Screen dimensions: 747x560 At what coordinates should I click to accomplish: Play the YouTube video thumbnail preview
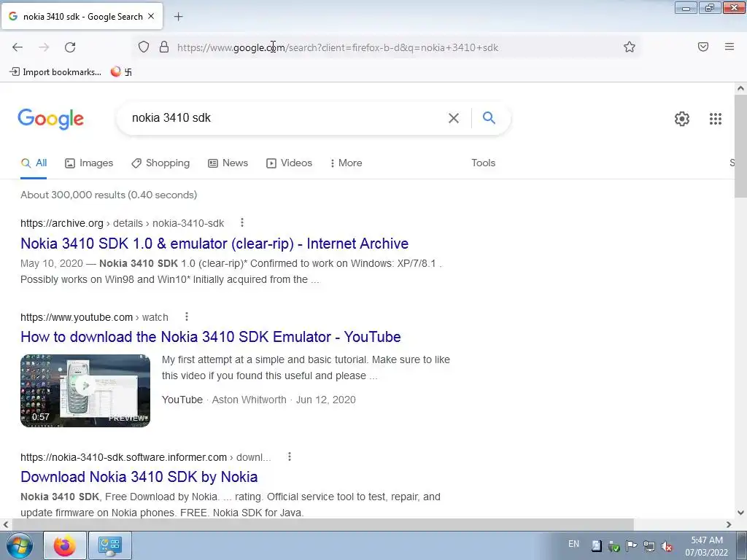pyautogui.click(x=85, y=391)
